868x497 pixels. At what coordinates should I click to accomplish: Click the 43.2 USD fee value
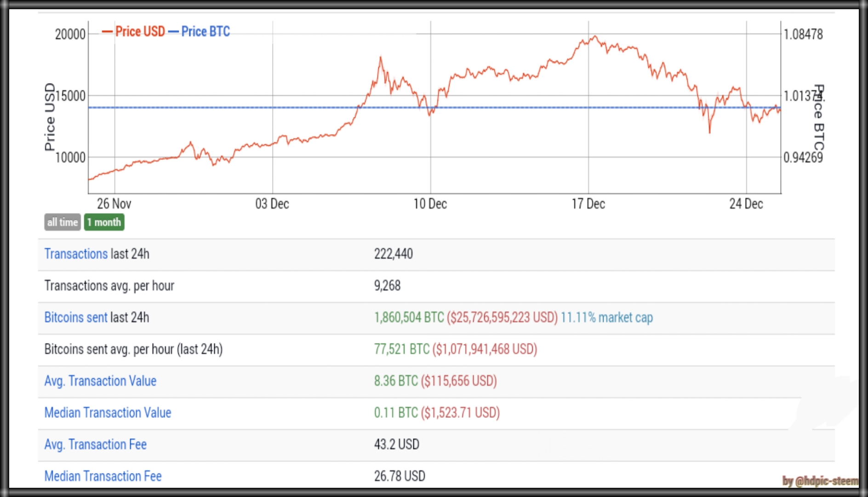(397, 445)
